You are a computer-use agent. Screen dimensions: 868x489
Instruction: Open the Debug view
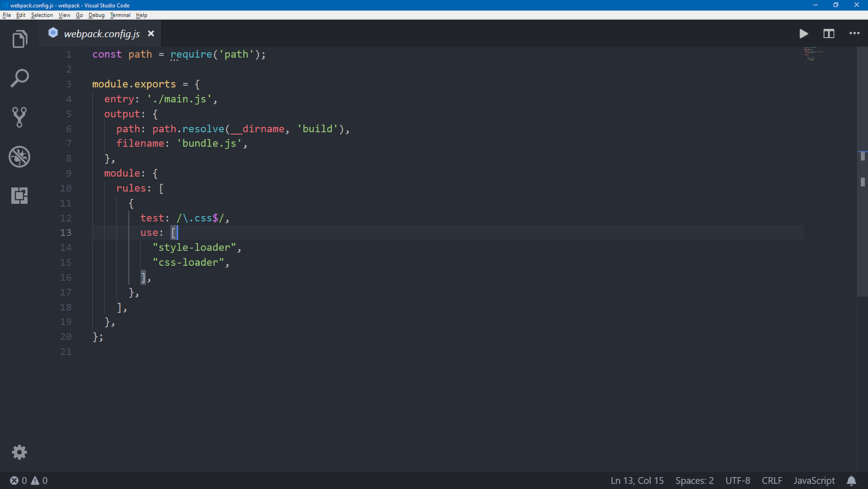coord(19,156)
